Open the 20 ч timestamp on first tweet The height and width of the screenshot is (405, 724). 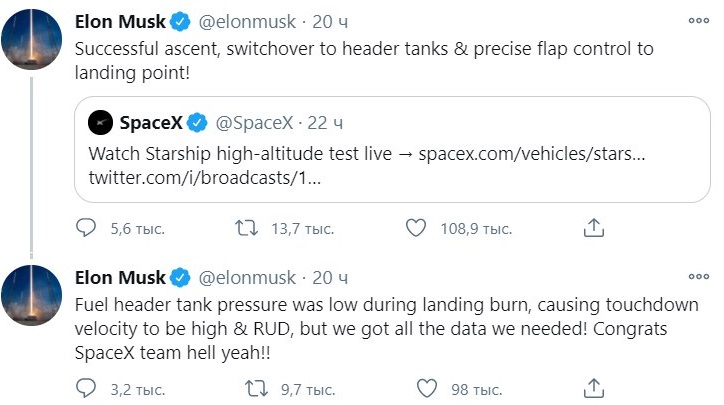[330, 20]
